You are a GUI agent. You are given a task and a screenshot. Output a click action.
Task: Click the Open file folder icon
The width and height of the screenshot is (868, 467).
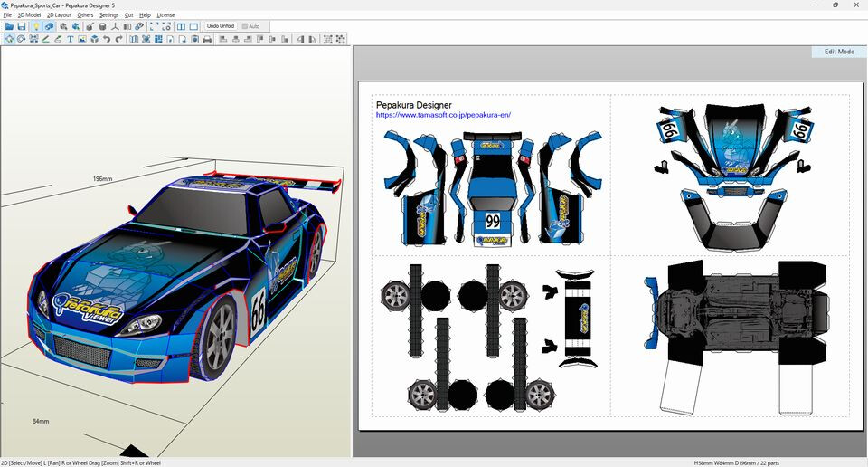click(x=9, y=26)
